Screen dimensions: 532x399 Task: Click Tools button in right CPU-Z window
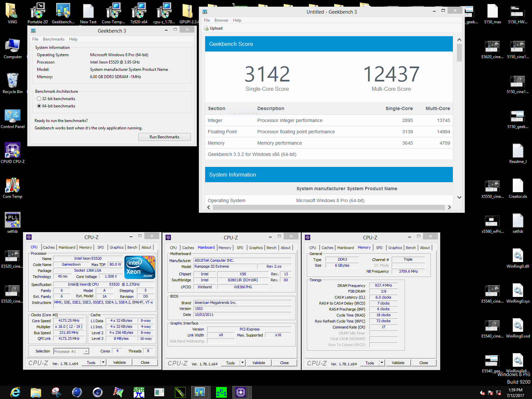pos(370,363)
